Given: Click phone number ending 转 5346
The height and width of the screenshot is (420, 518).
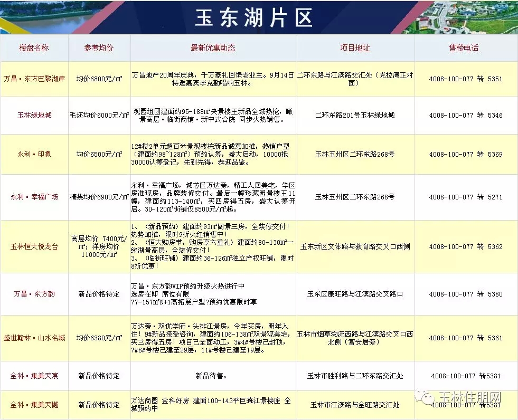Looking at the screenshot, I should 466,115.
